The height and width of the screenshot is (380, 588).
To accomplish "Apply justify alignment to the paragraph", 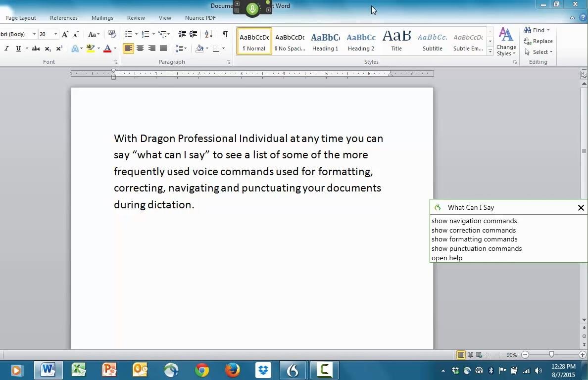I will pos(163,48).
